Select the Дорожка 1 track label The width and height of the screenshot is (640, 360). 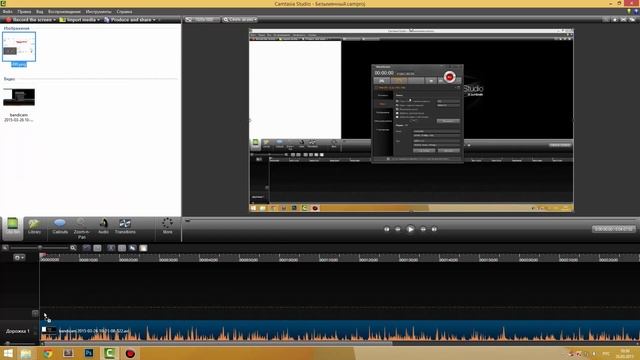(x=18, y=331)
